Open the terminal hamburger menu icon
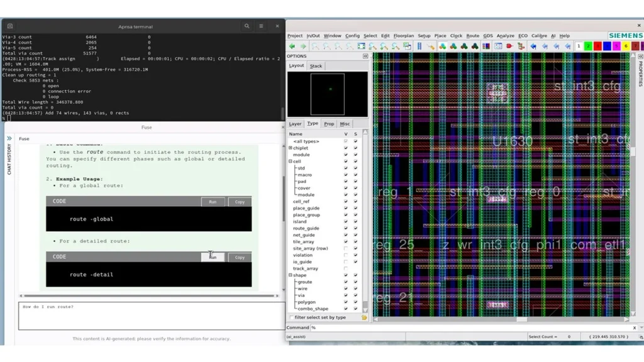Viewport: 644px width, 362px height. point(261,26)
